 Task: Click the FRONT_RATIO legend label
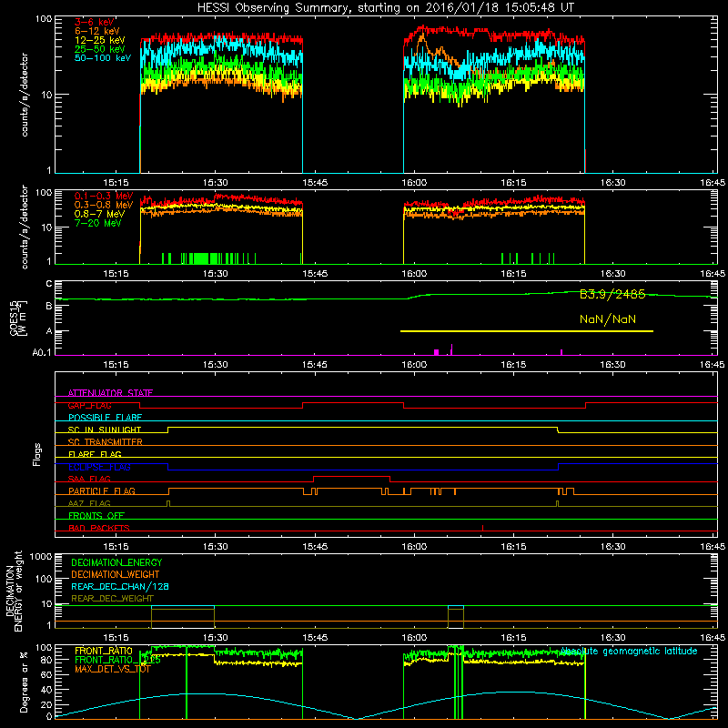pos(104,651)
